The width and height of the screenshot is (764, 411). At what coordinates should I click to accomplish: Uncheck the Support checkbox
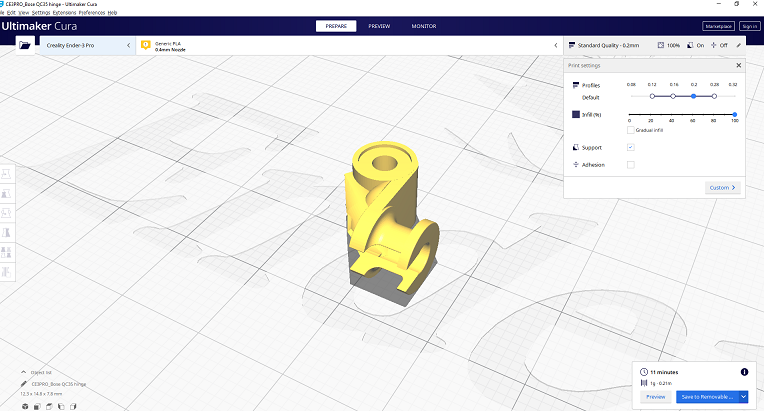coord(630,147)
